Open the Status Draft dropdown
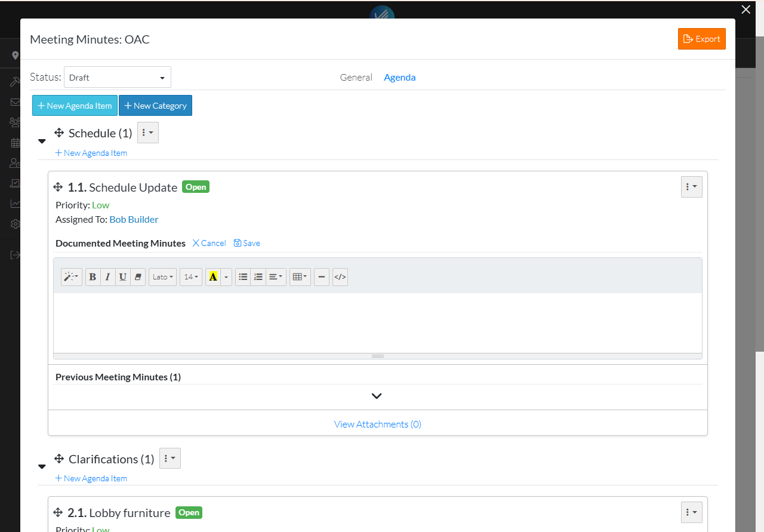Screen dimensions: 764x532 click(118, 78)
